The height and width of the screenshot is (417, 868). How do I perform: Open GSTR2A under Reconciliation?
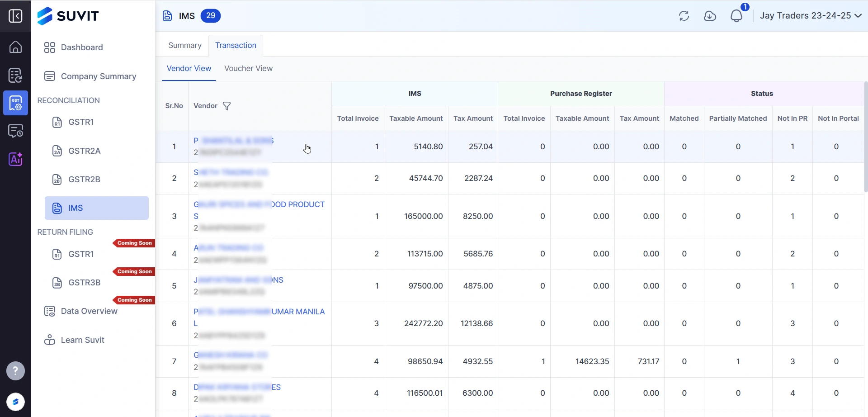84,151
